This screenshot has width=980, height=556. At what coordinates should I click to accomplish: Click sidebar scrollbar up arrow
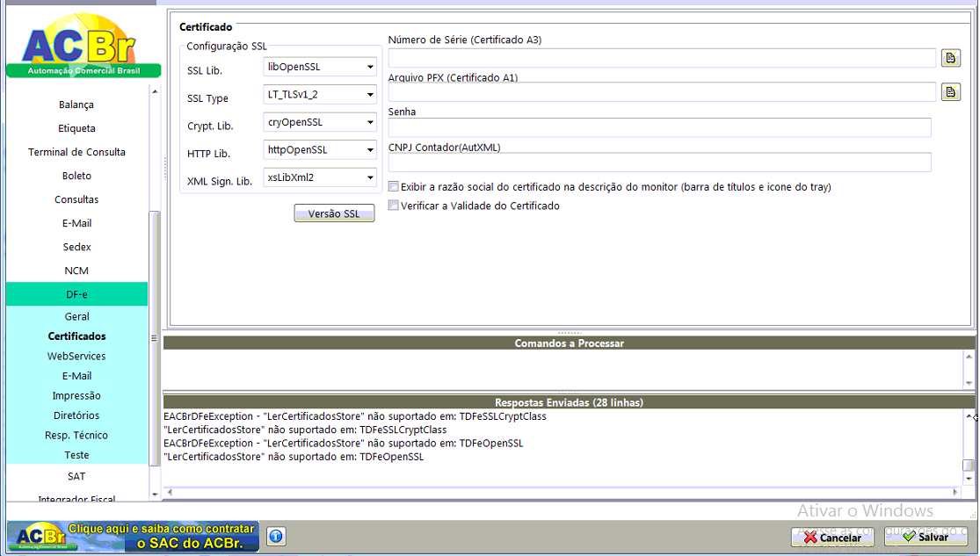coord(155,92)
